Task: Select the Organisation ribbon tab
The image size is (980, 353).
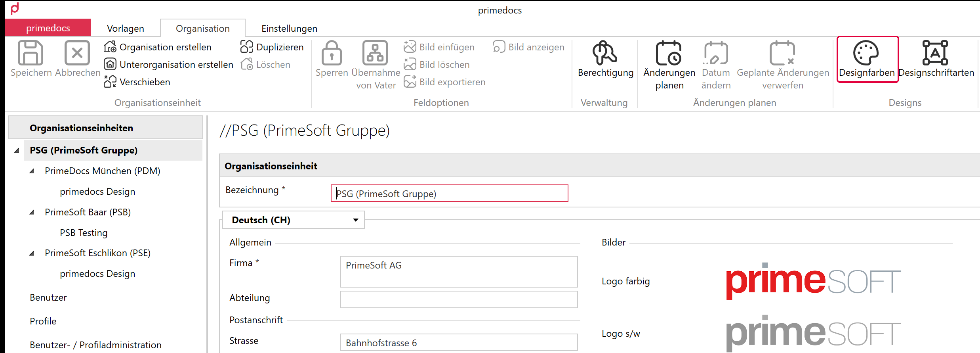Action: [x=203, y=29]
